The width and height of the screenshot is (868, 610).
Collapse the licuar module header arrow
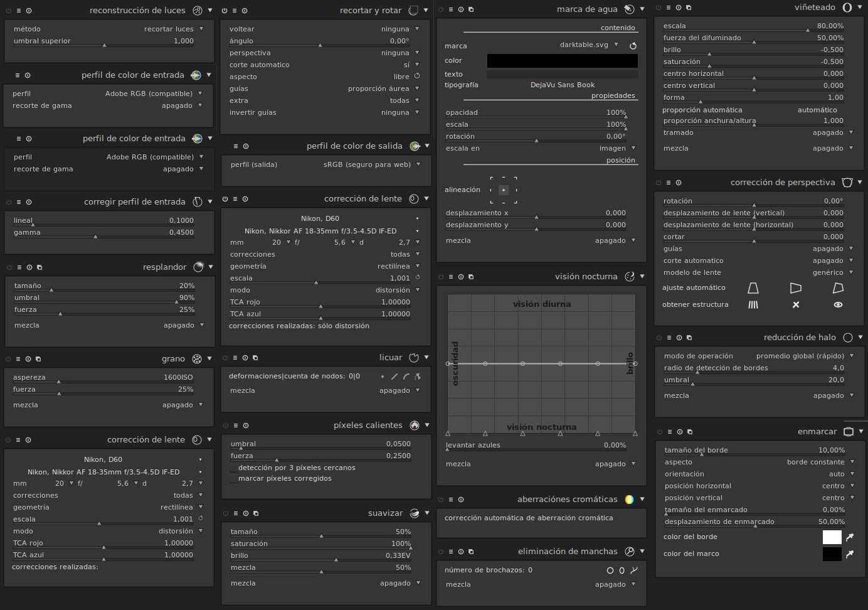pos(426,358)
